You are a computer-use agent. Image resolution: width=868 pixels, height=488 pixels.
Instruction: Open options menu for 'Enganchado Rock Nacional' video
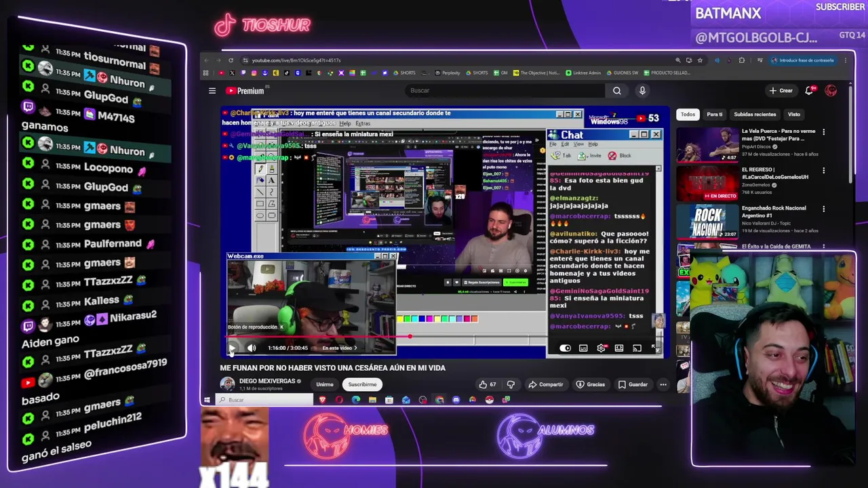(823, 209)
